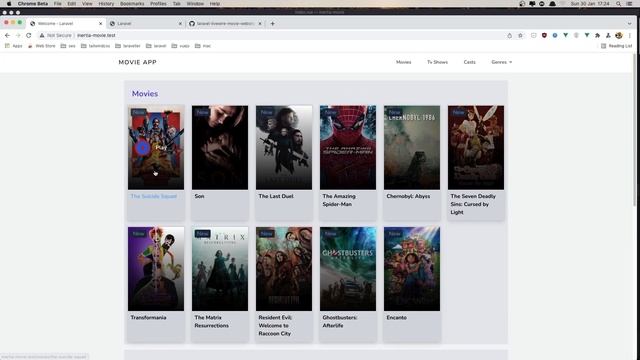Open the vuejs bookmark folder
Image resolution: width=640 pixels, height=360 pixels.
(180, 46)
